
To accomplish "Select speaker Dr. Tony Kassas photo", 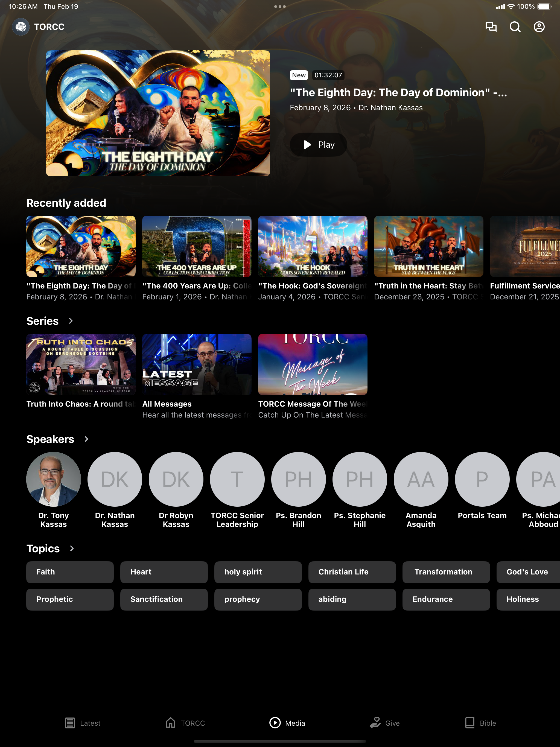I will point(54,479).
